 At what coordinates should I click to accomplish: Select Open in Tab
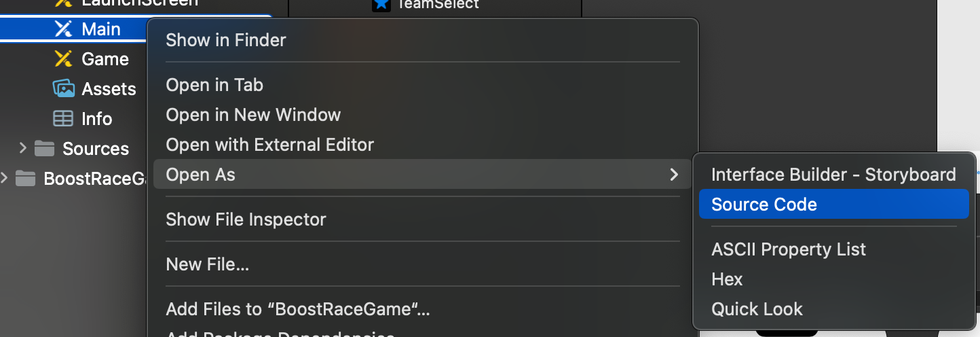[214, 85]
